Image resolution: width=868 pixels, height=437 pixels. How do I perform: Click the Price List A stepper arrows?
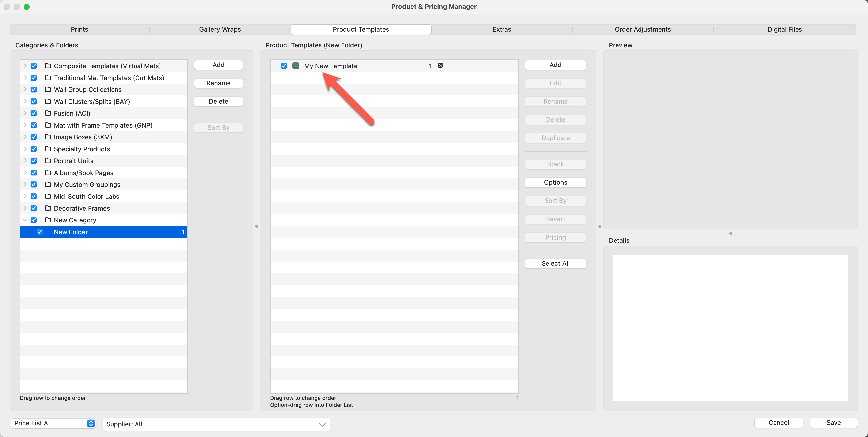(x=91, y=423)
